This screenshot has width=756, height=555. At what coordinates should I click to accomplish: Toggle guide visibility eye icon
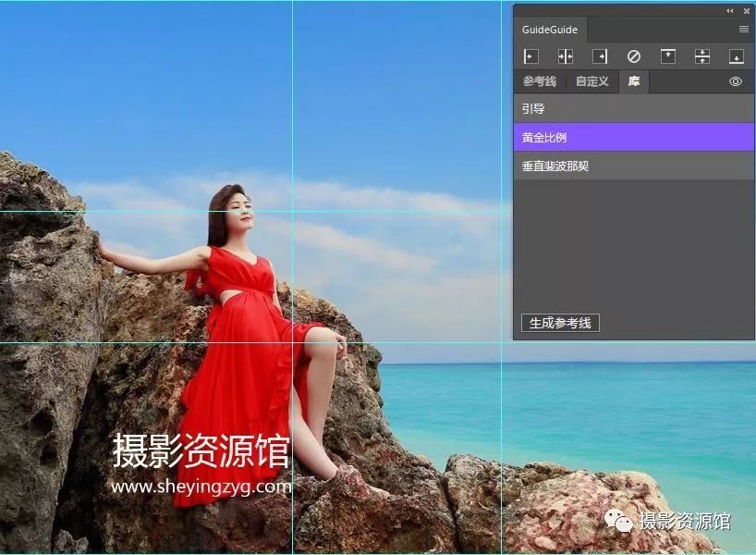(x=736, y=81)
